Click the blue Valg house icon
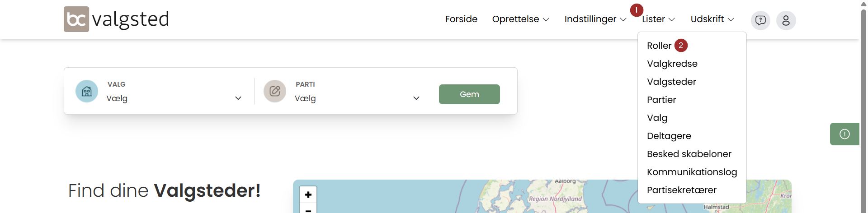 (x=87, y=91)
